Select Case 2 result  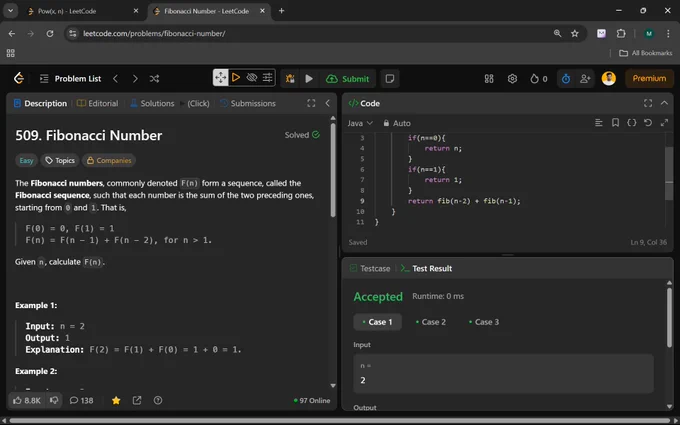tap(431, 322)
